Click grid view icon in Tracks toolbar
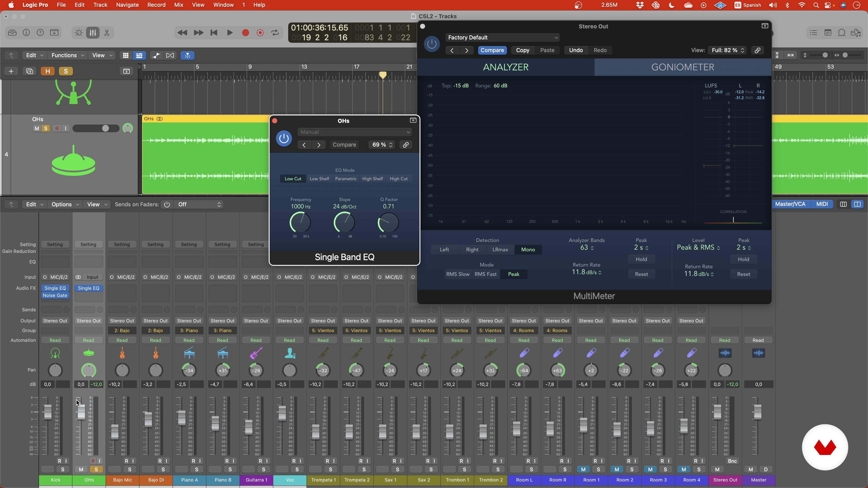 click(126, 55)
